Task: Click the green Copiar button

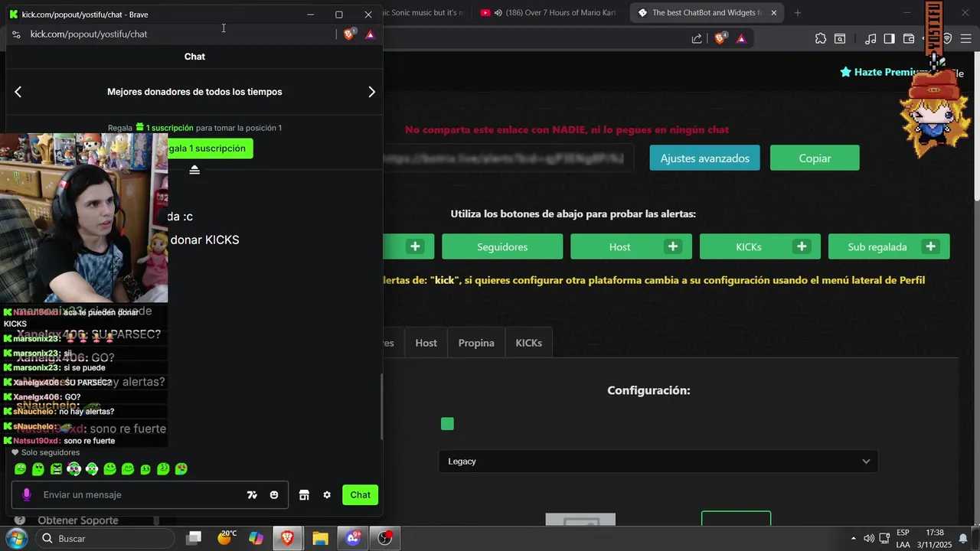Action: tap(815, 158)
